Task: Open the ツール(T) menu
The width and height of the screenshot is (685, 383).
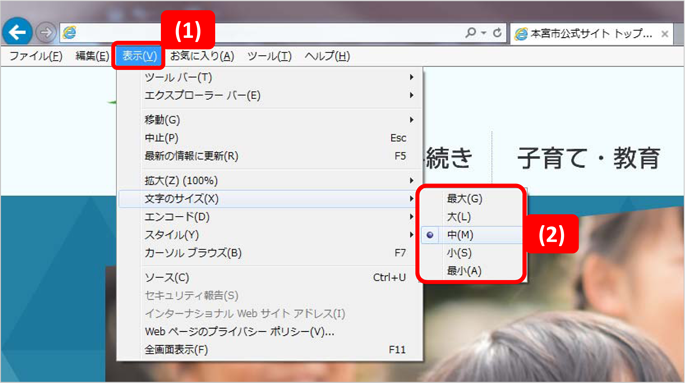Action: (270, 56)
